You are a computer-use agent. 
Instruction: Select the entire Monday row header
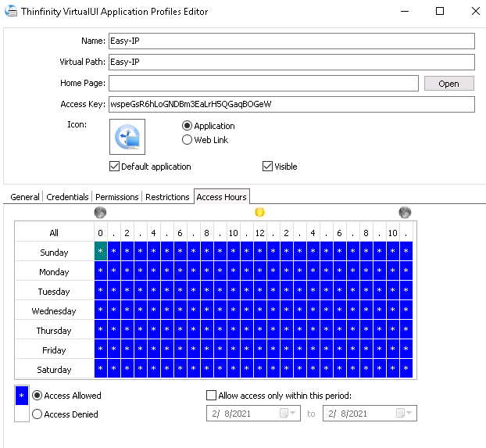click(x=54, y=272)
